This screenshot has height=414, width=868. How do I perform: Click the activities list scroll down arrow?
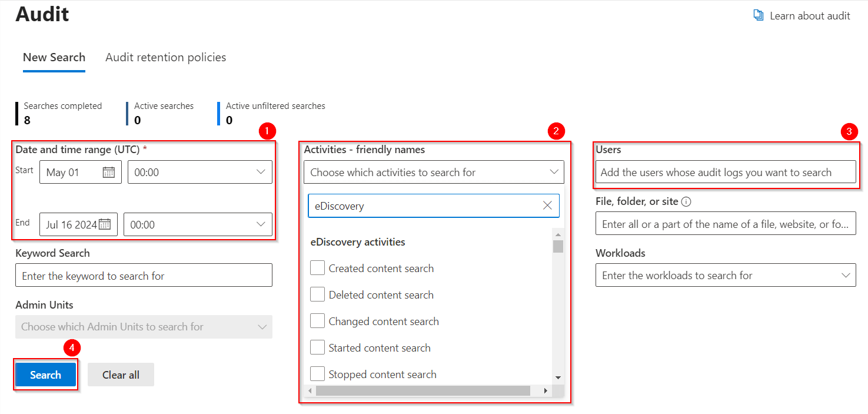pos(558,377)
